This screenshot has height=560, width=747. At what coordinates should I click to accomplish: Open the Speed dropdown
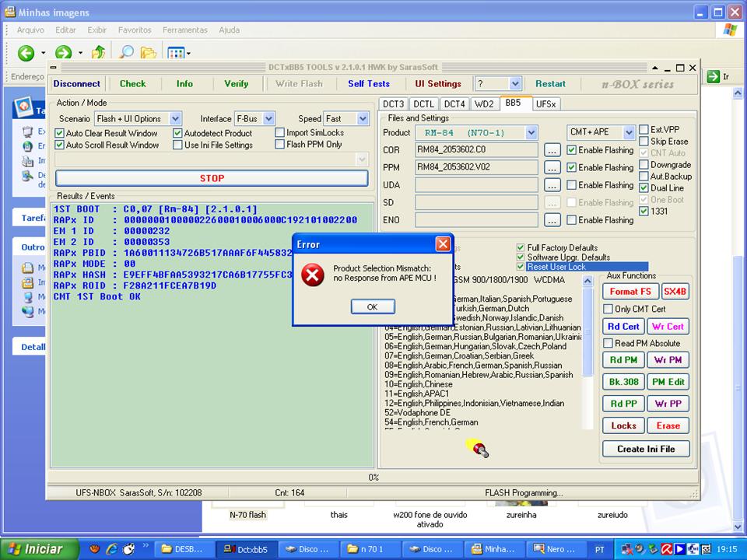tap(363, 118)
